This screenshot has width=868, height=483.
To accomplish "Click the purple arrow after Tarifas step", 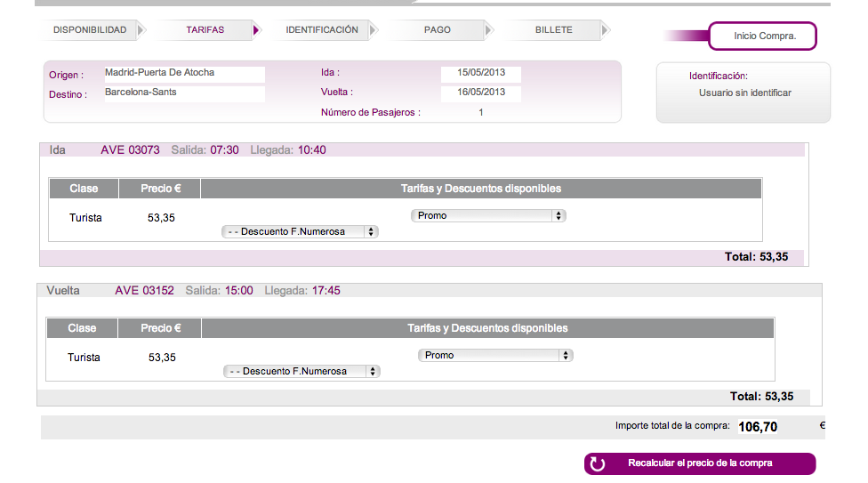I will [257, 30].
